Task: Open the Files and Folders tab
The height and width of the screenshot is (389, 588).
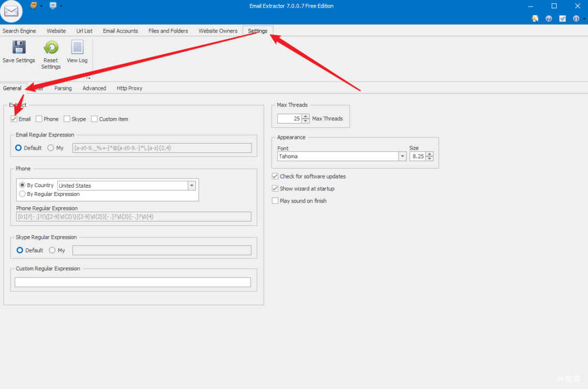Action: 168,30
